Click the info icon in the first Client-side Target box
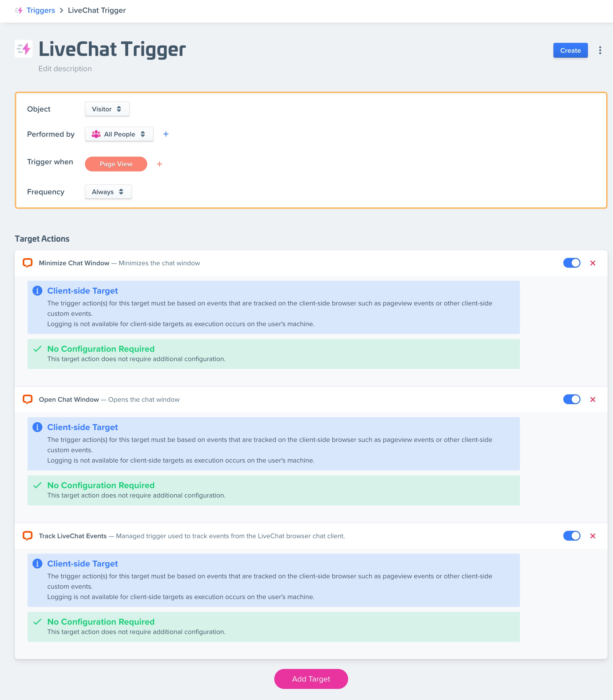 (x=37, y=291)
